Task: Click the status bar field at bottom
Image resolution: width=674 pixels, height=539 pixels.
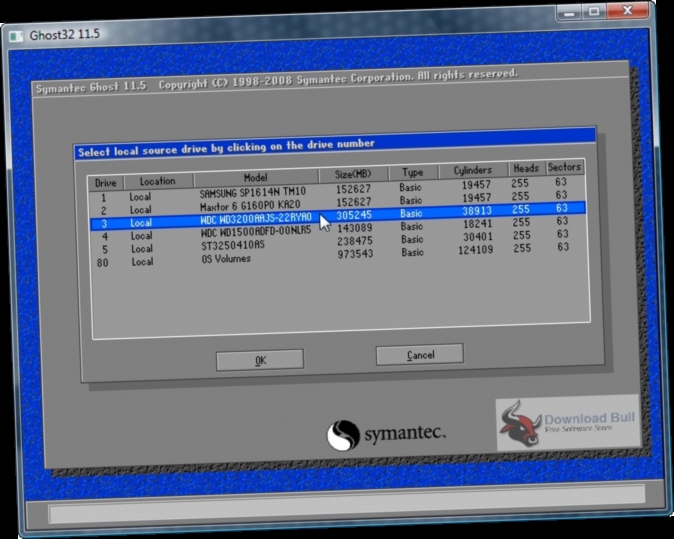Action: point(347,503)
